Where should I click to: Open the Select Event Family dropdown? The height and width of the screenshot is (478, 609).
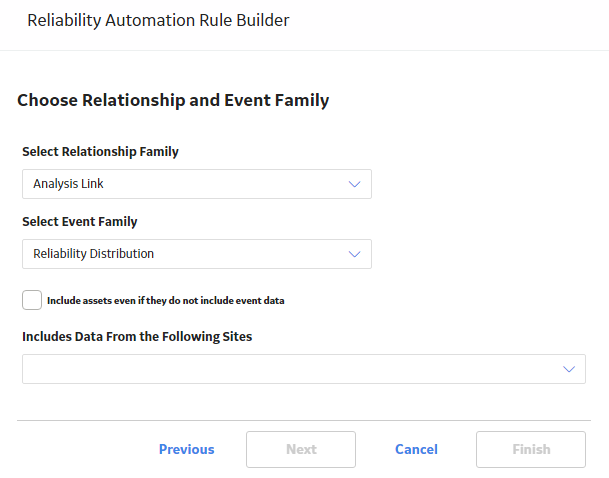(197, 254)
